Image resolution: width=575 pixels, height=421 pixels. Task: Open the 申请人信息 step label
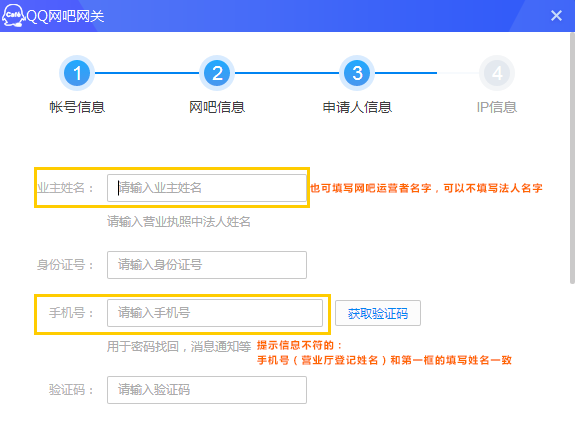click(357, 107)
